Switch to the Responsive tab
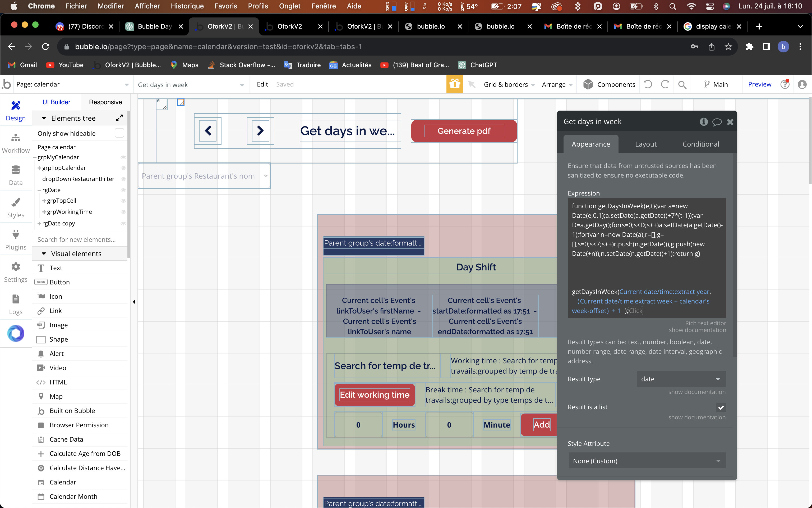The image size is (812, 508). [x=105, y=102]
